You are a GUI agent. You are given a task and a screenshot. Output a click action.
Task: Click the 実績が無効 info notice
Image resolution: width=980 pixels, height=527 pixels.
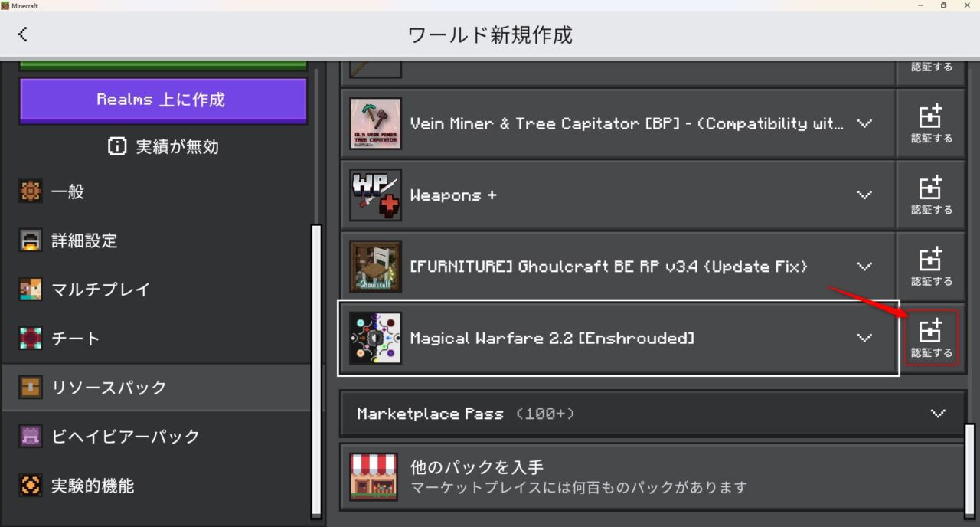pos(162,146)
